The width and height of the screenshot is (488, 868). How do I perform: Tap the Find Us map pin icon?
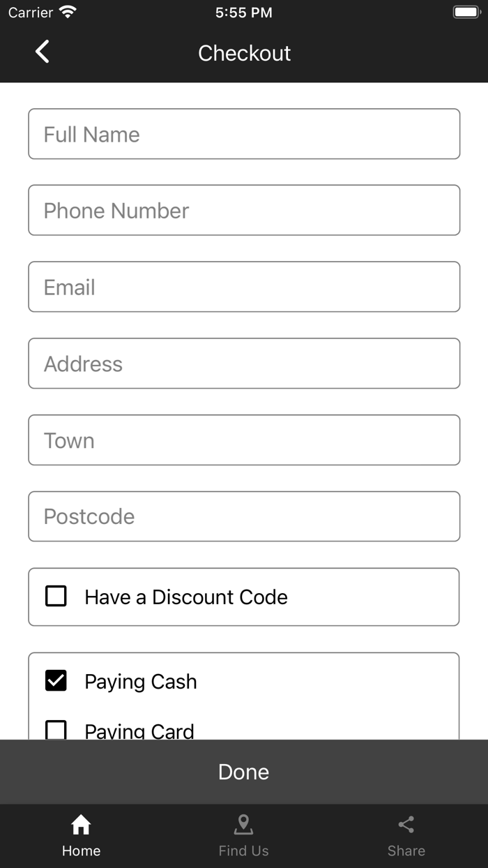(x=243, y=825)
